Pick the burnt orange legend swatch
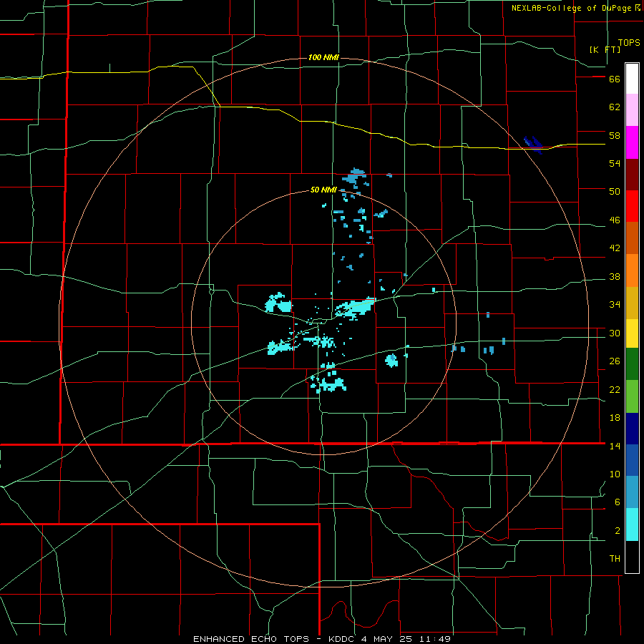Viewport: 644px width, 644px height. (632, 238)
